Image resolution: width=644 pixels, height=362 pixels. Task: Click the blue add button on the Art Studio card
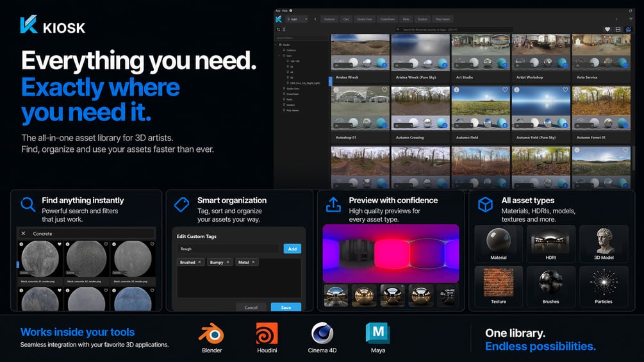click(x=505, y=65)
